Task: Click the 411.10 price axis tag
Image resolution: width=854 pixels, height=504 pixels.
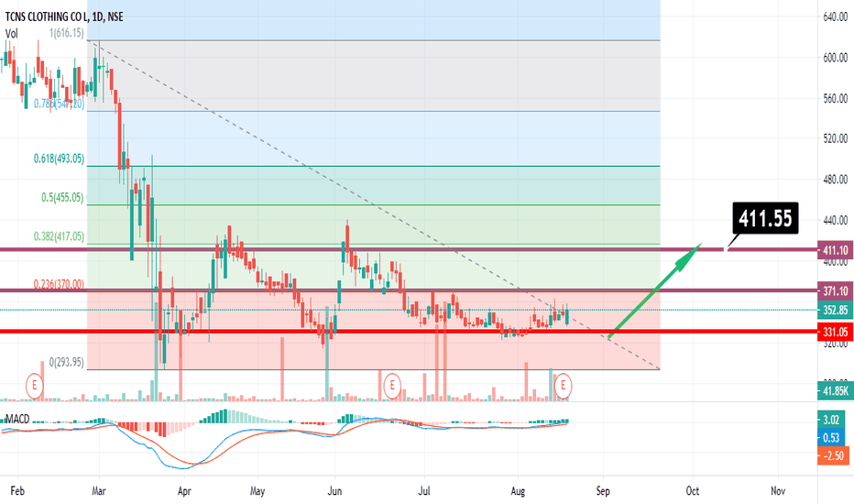Action: click(835, 250)
